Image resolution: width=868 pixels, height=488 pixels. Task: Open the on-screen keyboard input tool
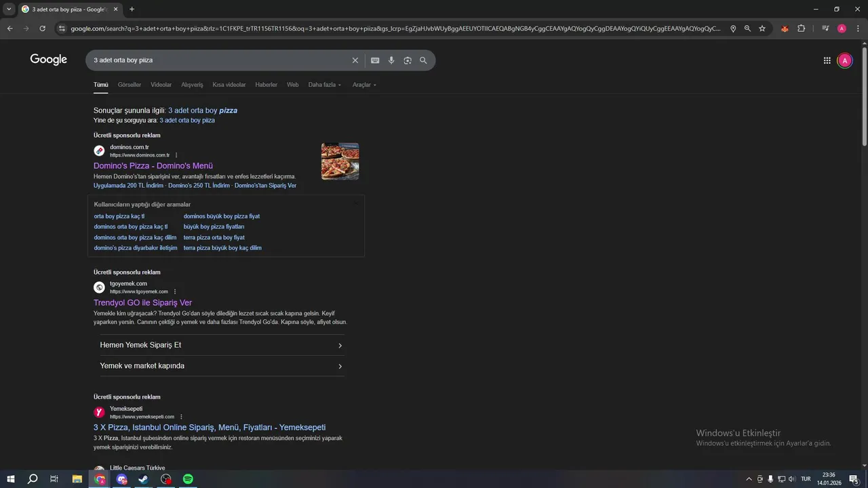click(375, 60)
